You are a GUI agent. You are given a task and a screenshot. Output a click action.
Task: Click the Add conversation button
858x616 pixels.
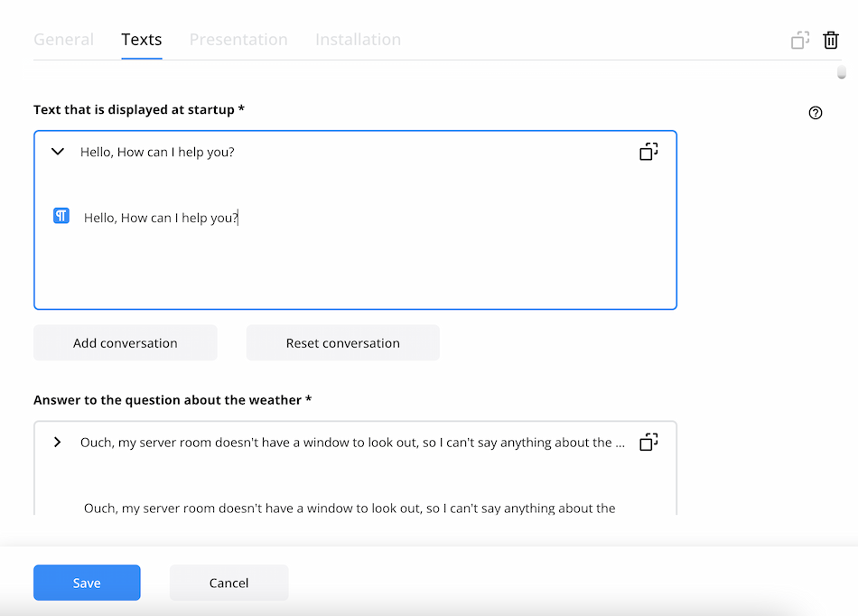125,342
